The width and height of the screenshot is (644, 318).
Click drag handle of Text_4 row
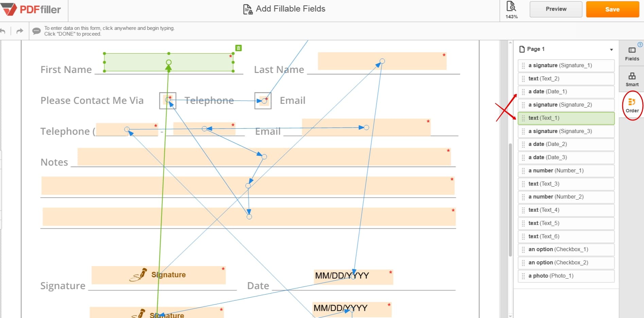tap(523, 210)
